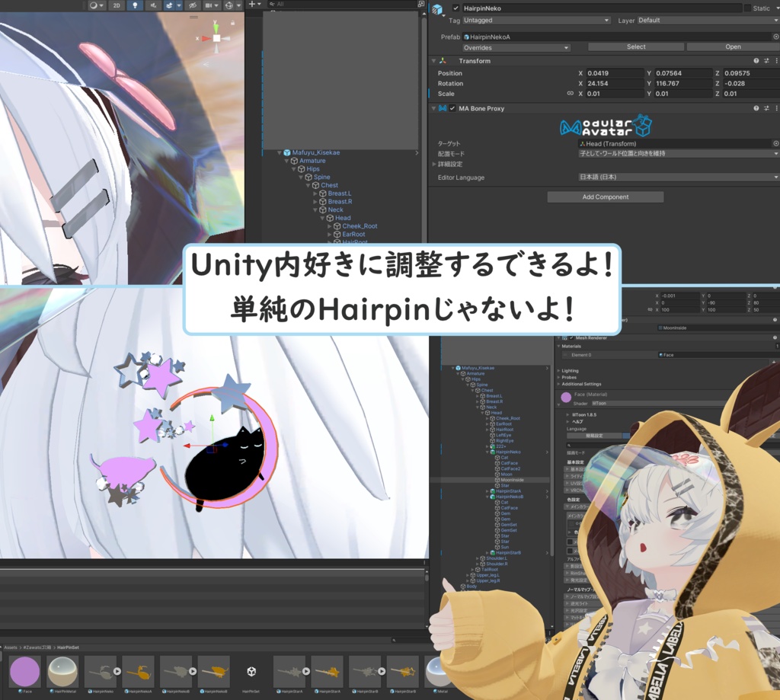Open the Editor Language dropdown

coord(679,177)
